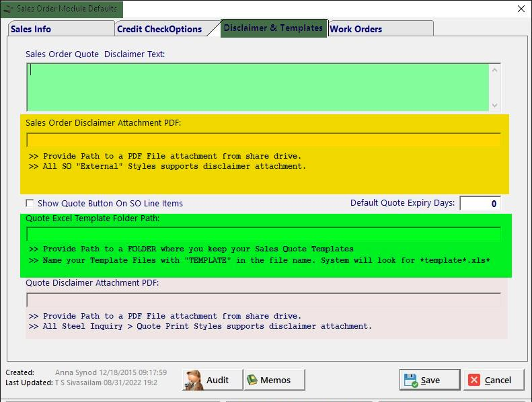Image resolution: width=532 pixels, height=402 pixels.
Task: Click the red X Cancel icon
Action: point(474,380)
